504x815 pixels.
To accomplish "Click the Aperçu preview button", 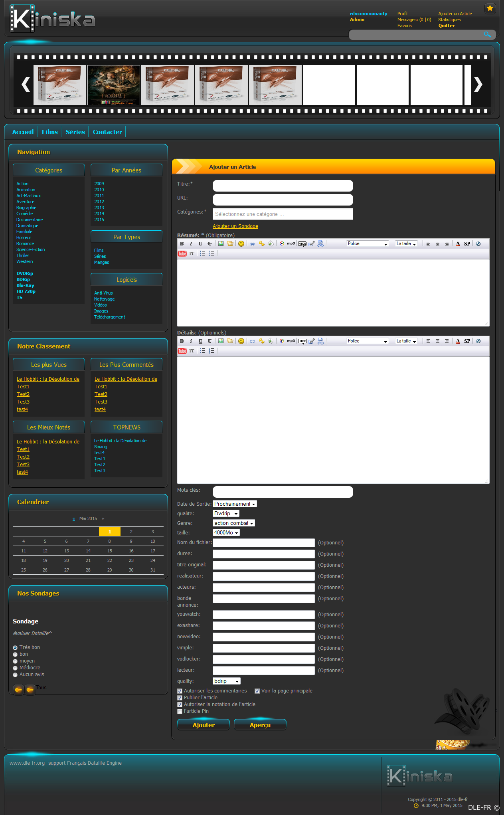I will [x=260, y=725].
